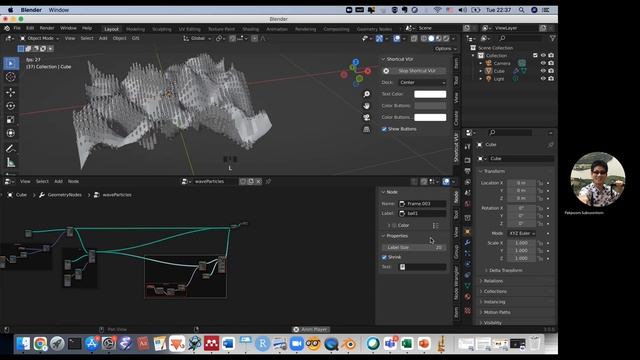Open the Tool properties tab icon
Screen dimensions: 640x360
click(x=468, y=147)
